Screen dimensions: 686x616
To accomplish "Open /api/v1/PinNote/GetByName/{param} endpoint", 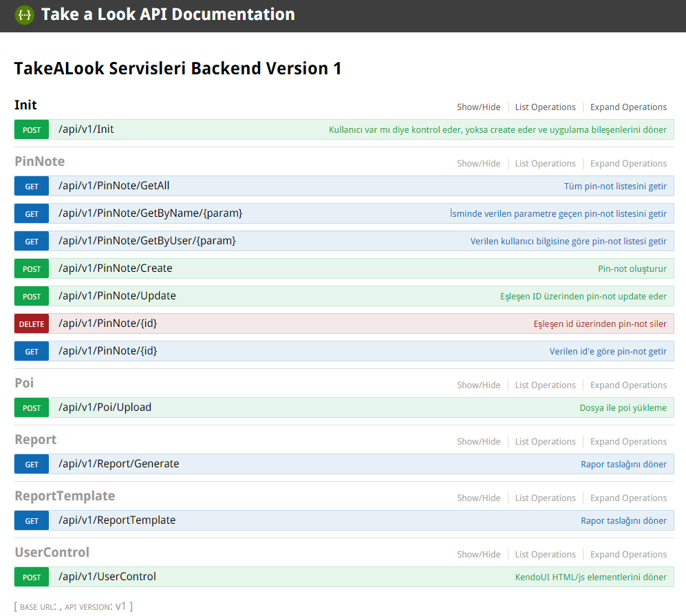I will 151,213.
